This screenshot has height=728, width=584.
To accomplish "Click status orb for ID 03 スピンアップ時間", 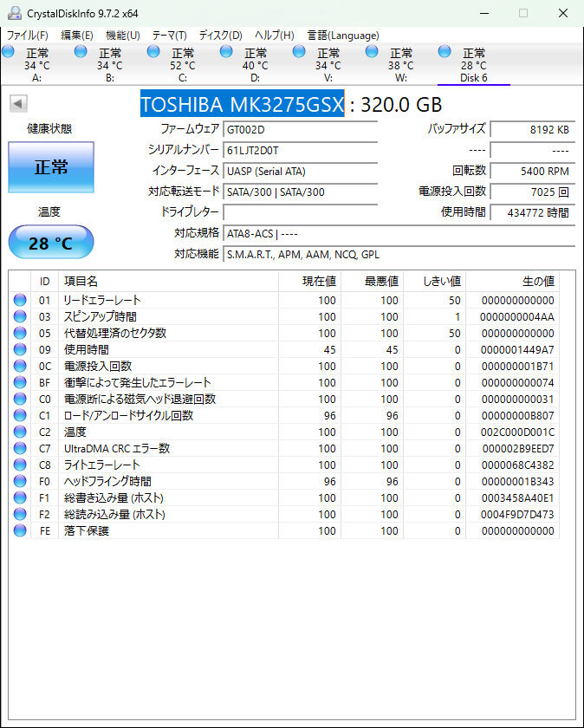I will click(x=20, y=316).
